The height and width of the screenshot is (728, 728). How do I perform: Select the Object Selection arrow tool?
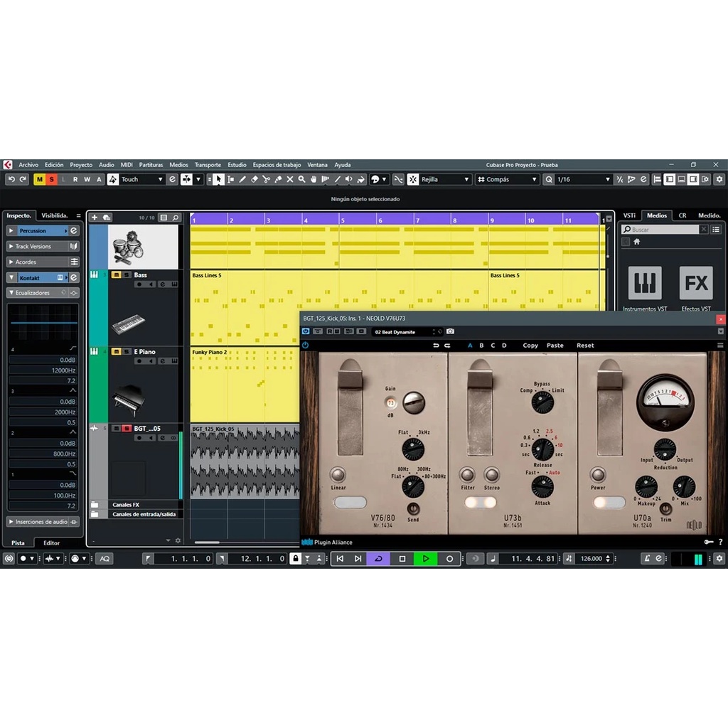218,179
